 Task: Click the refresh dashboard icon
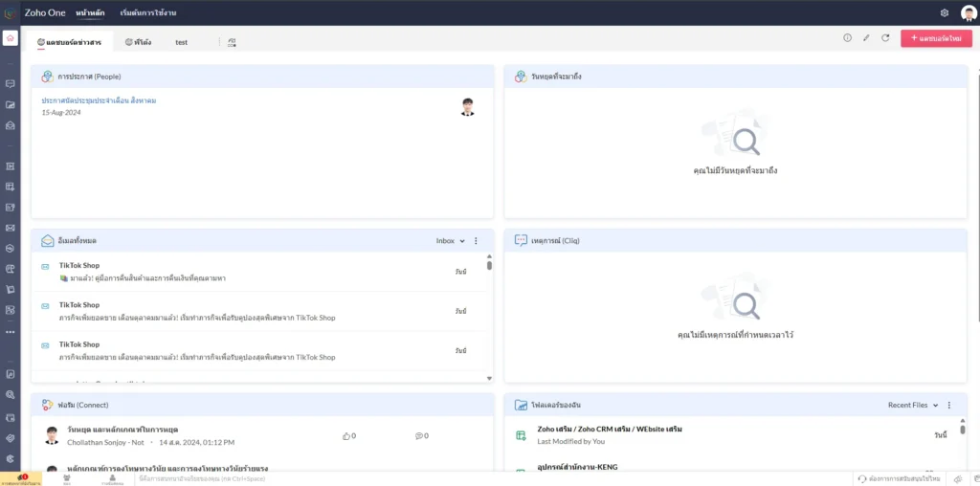[x=885, y=38]
